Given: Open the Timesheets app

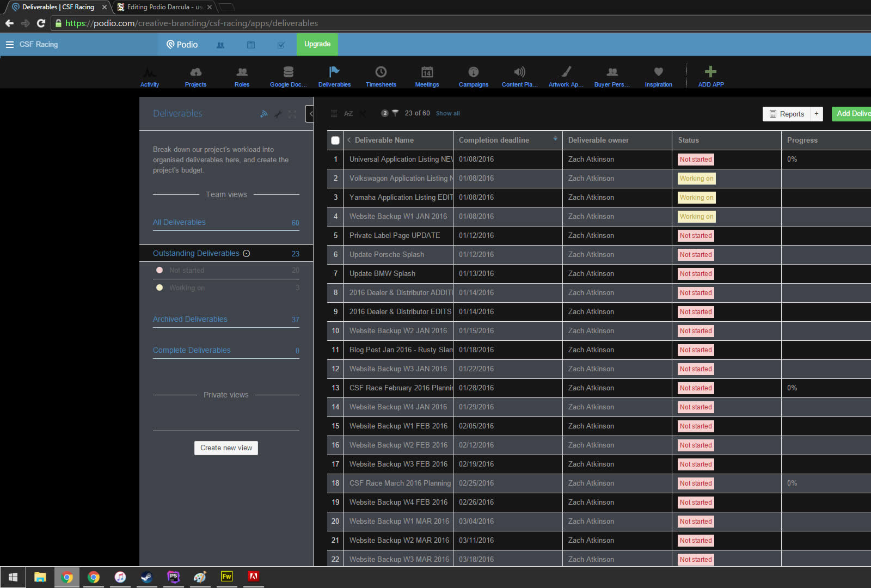Looking at the screenshot, I should point(381,76).
